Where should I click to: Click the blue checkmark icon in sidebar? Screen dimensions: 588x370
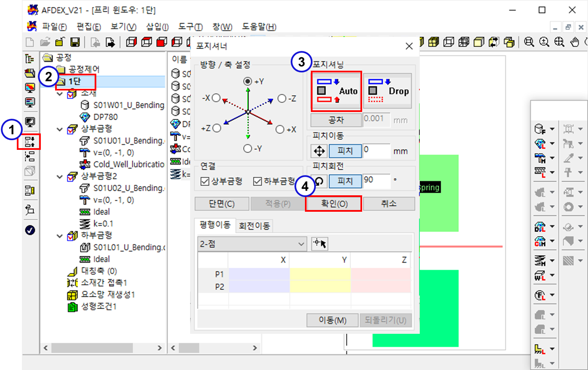point(30,230)
